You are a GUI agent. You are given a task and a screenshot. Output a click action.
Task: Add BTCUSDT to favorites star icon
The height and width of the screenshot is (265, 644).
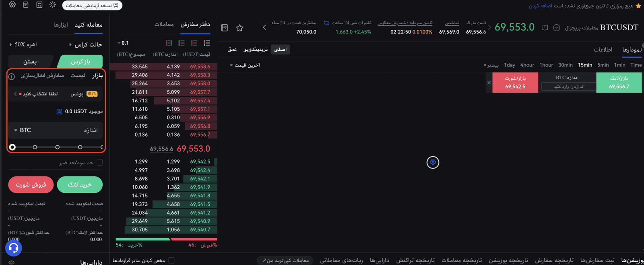pyautogui.click(x=240, y=27)
